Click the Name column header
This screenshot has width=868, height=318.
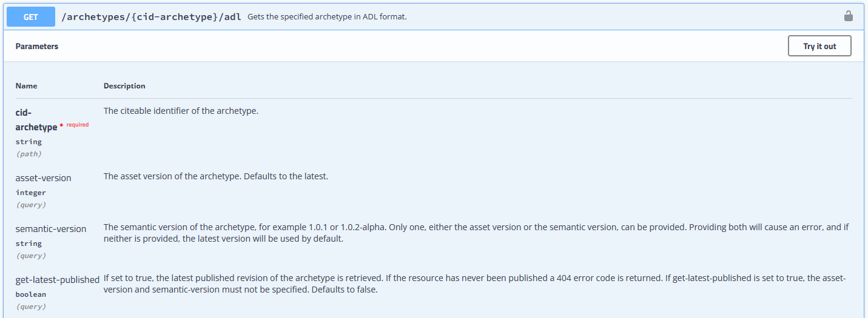coord(26,86)
